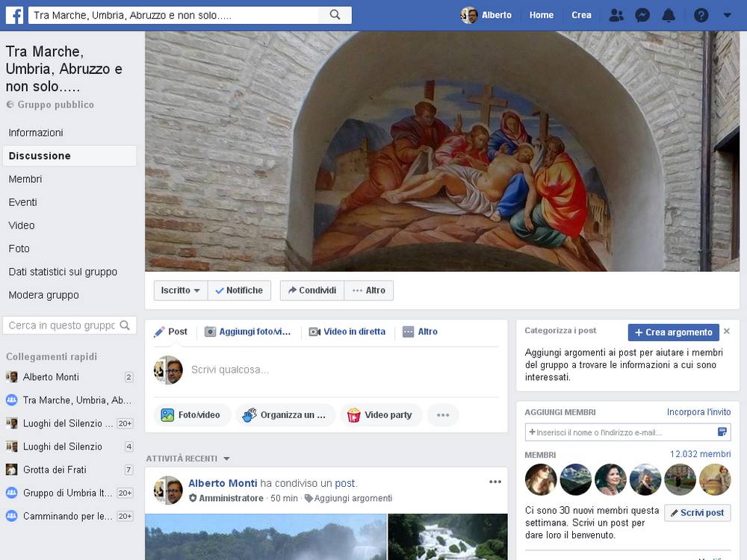Open the 12.032 membri link
Screen dimensions: 747x560
700,454
